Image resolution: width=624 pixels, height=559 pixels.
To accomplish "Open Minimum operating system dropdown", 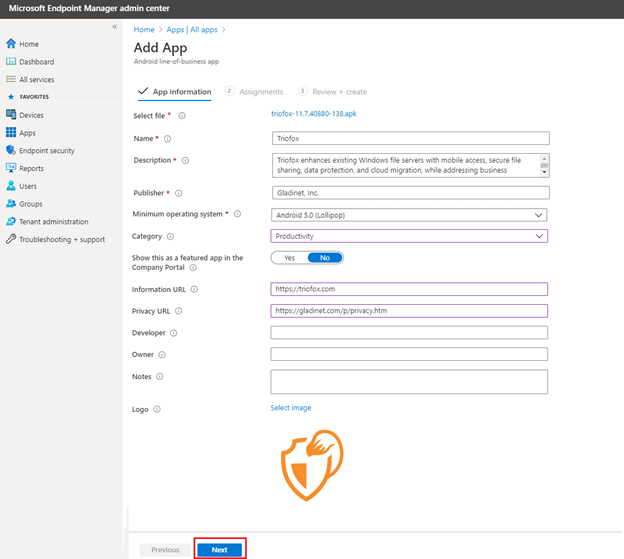I will (409, 215).
